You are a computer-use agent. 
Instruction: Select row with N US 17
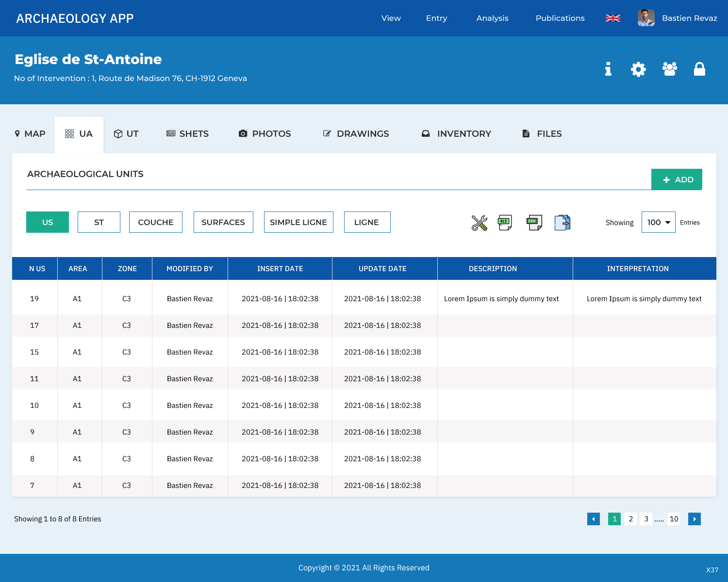(x=364, y=325)
